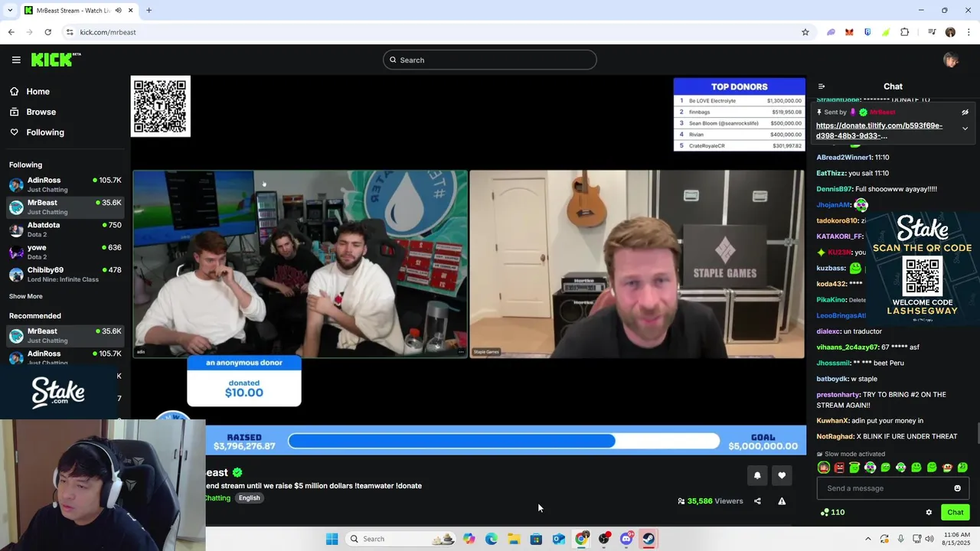The image size is (980, 551).
Task: Open chat settings gear
Action: pos(929,513)
